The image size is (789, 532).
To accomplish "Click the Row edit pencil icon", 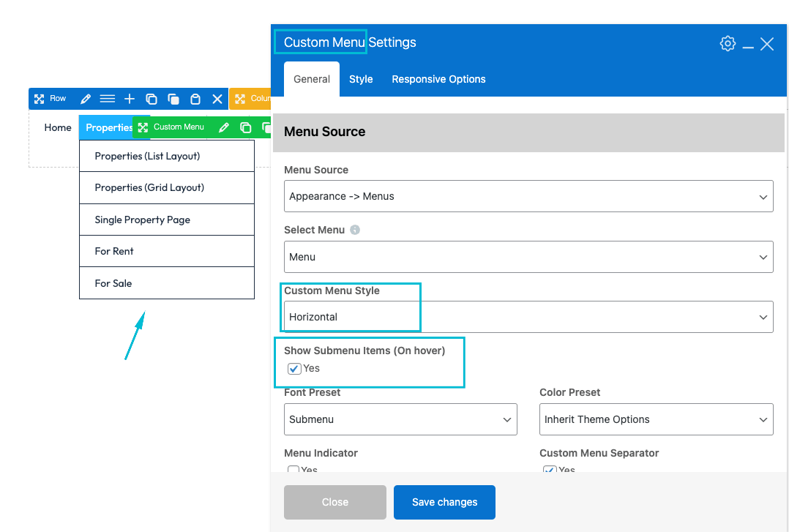I will (x=86, y=99).
